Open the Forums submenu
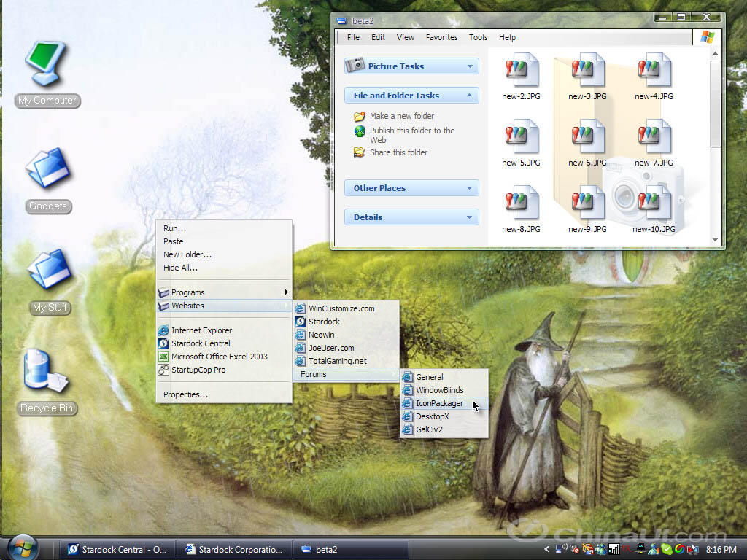The image size is (747, 560). click(346, 374)
